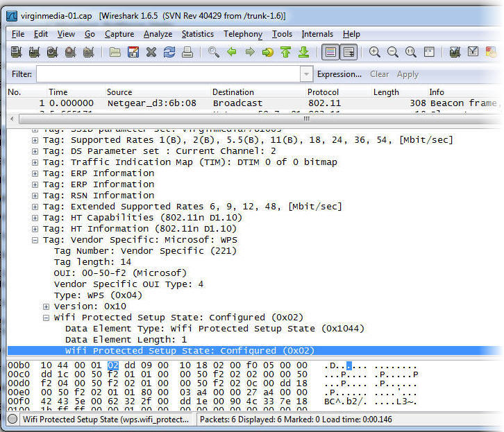This screenshot has width=504, height=432.
Task: Go to specified packet icon
Action: [268, 52]
